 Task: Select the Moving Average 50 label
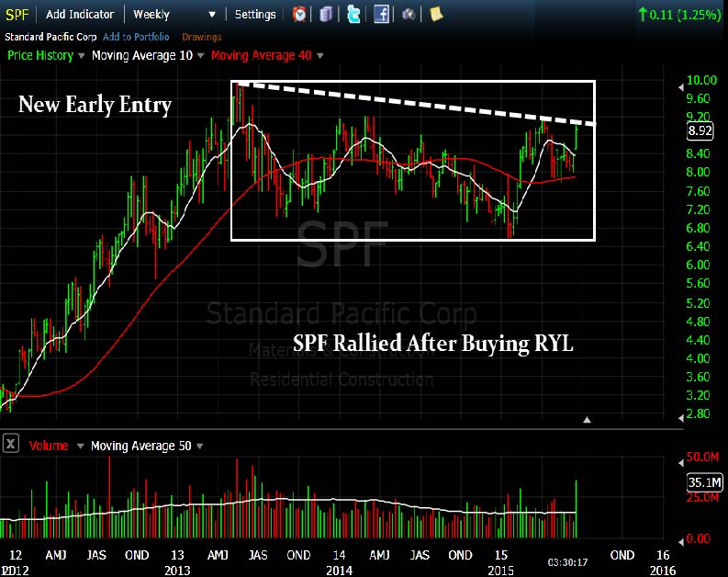(x=141, y=446)
